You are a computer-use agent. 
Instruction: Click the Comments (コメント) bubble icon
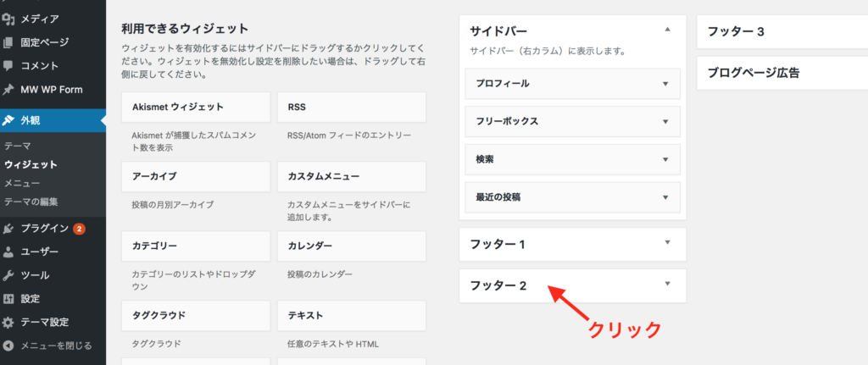(8, 65)
